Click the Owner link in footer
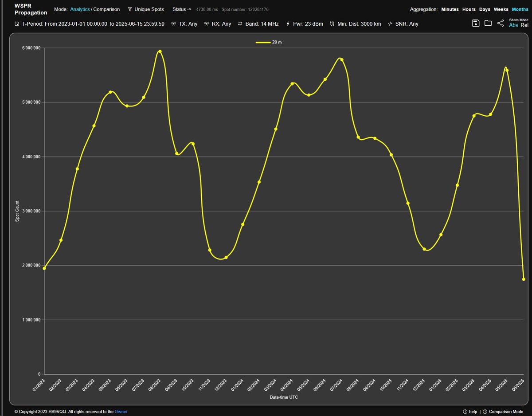Viewport: 532px width, 416px height. [x=121, y=412]
